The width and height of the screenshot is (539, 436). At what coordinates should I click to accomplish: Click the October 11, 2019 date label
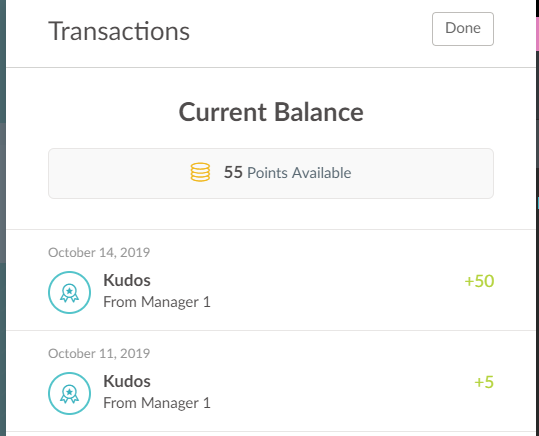[99, 353]
